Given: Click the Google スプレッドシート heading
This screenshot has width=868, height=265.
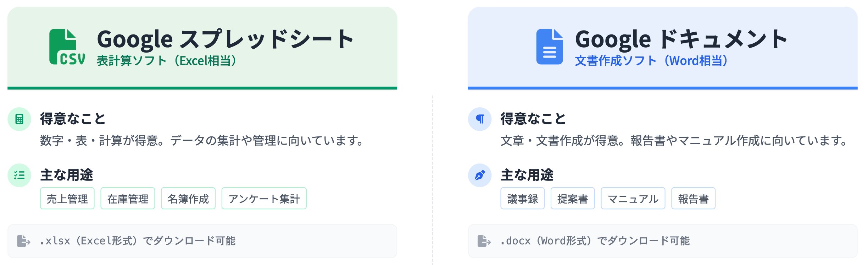Looking at the screenshot, I should point(226,39).
